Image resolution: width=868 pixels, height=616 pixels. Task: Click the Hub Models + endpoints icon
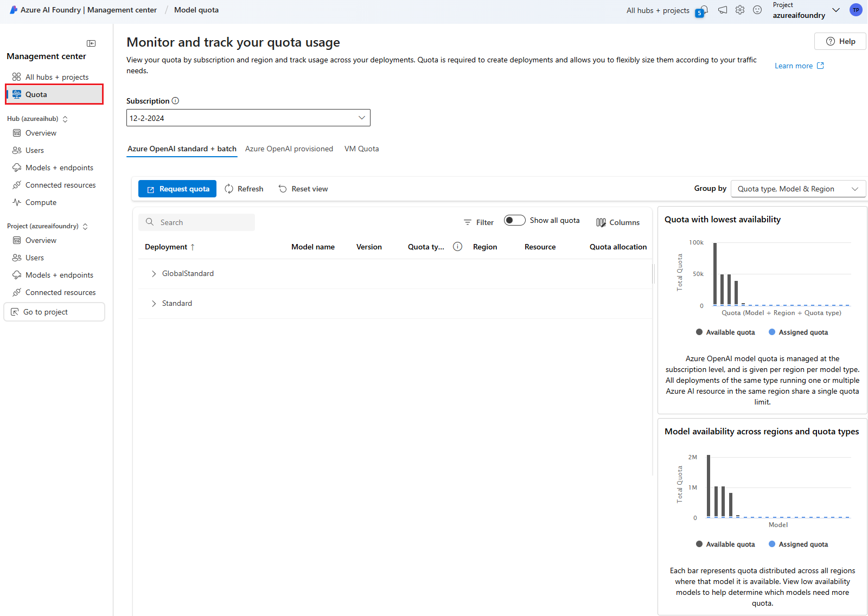(17, 168)
